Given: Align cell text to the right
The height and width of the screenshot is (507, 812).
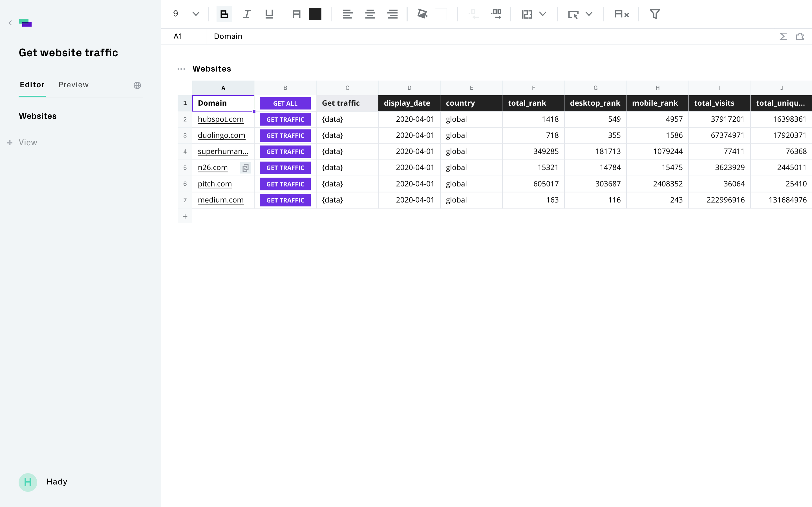Looking at the screenshot, I should coord(392,14).
